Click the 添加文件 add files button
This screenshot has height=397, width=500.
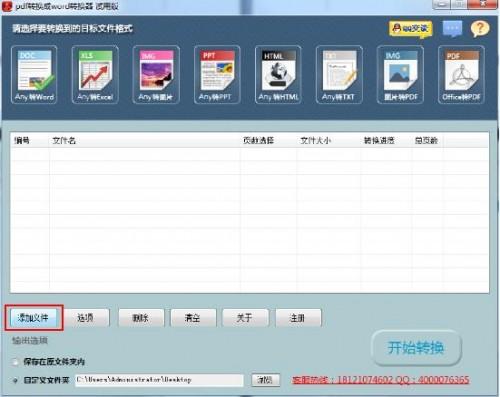click(34, 318)
